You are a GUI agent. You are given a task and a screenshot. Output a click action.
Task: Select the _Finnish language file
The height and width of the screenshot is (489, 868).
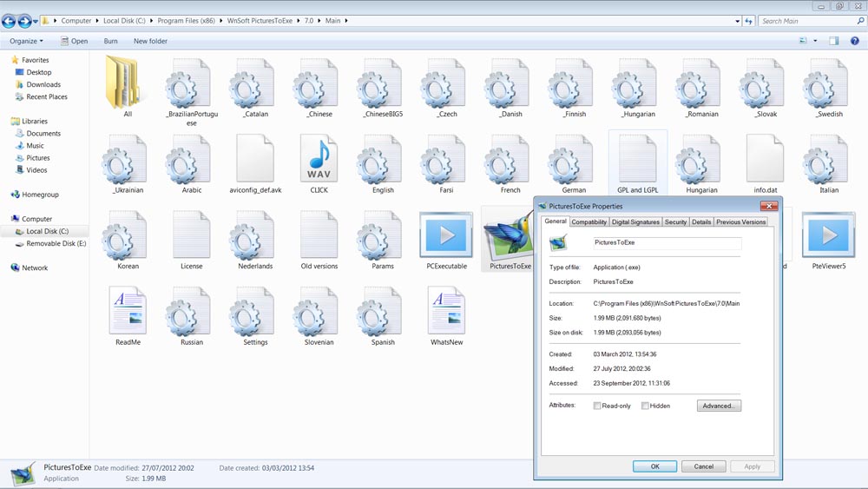point(571,83)
